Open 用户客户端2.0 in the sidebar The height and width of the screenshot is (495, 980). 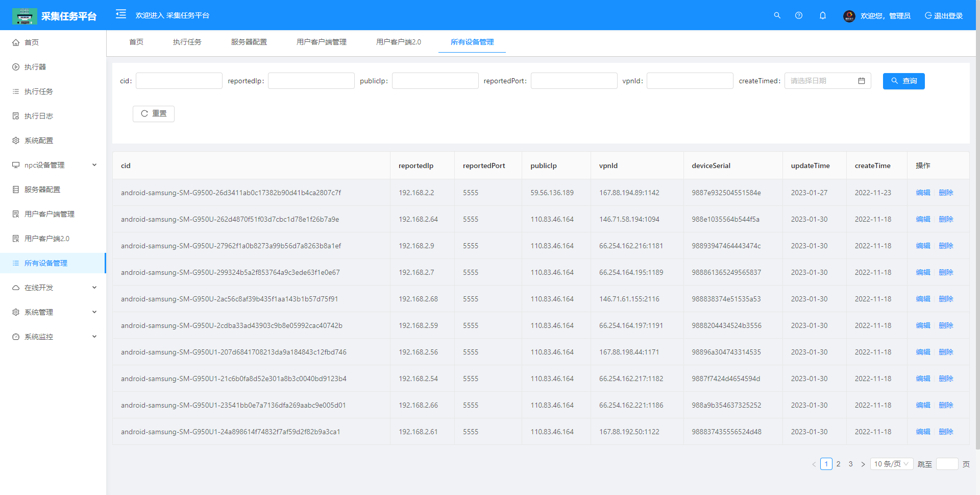click(x=53, y=239)
